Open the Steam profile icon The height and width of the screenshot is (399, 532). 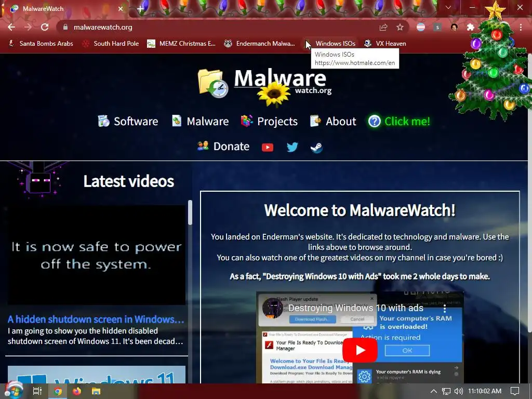(316, 147)
